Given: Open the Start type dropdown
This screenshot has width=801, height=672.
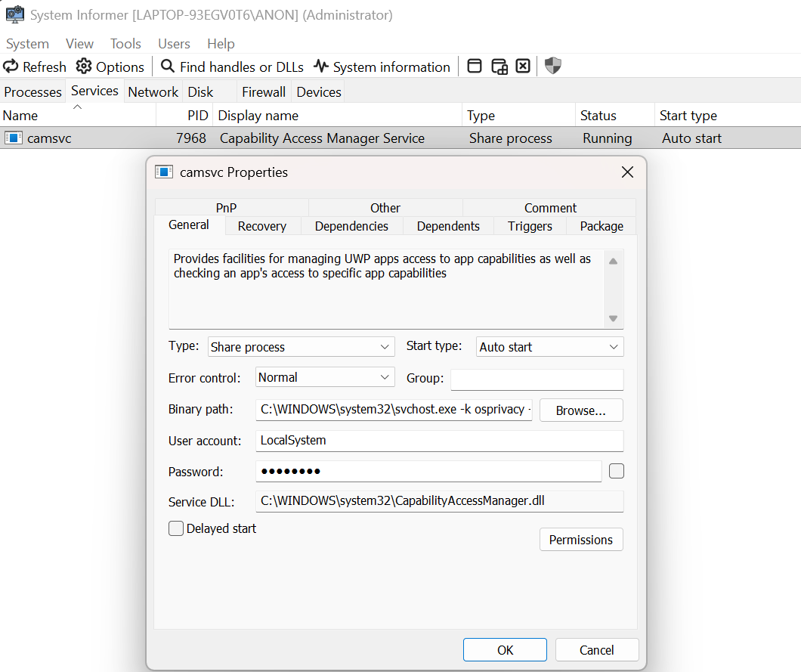Looking at the screenshot, I should (x=549, y=347).
